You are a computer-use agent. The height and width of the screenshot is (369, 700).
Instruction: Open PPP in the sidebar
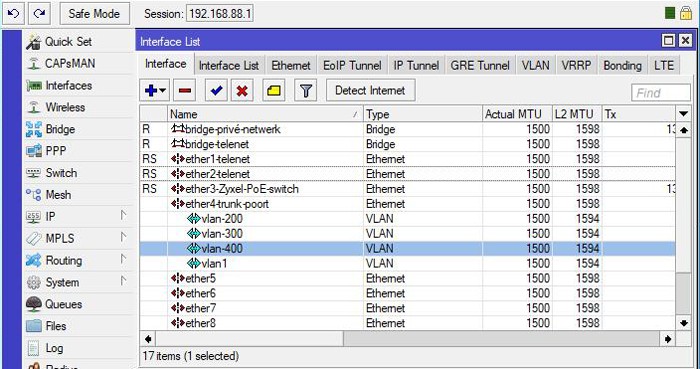pos(46,151)
